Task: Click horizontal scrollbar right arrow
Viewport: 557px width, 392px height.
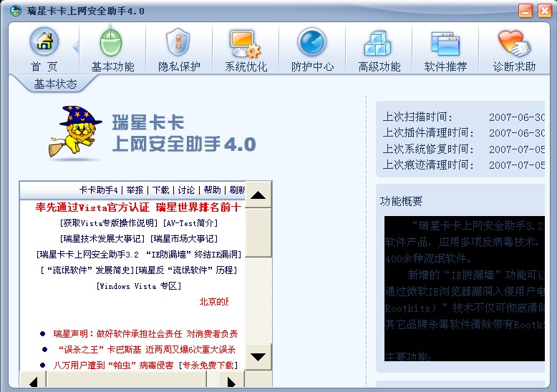Action: coord(231,381)
